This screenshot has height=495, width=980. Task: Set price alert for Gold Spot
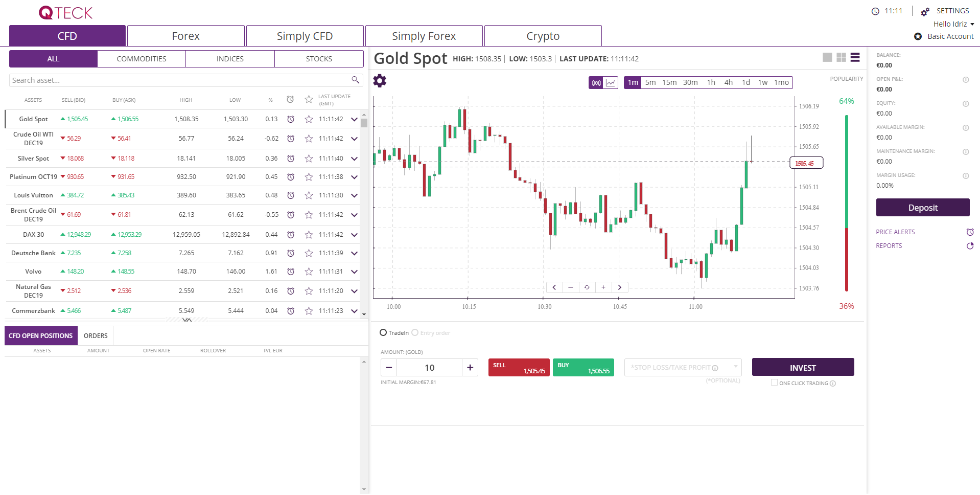tap(290, 119)
